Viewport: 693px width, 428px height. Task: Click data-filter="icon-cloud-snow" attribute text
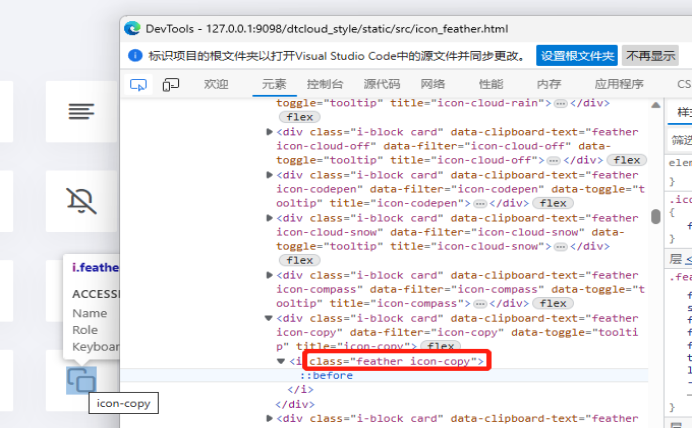point(487,232)
